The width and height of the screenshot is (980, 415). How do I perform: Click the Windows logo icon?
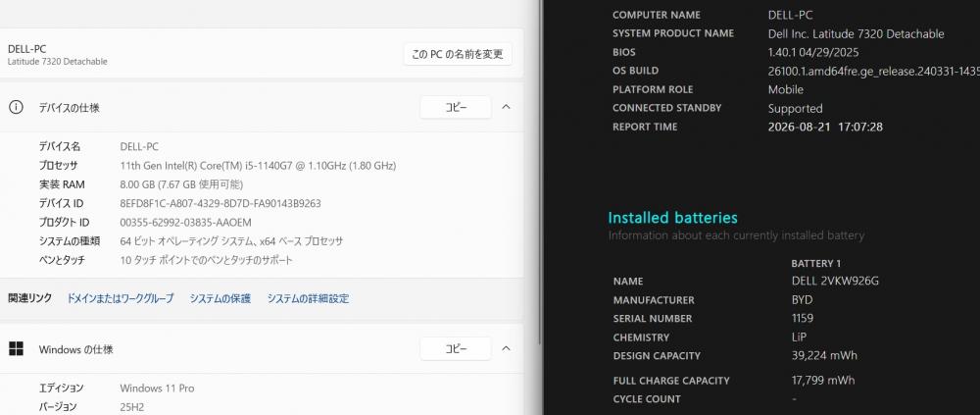[16, 348]
